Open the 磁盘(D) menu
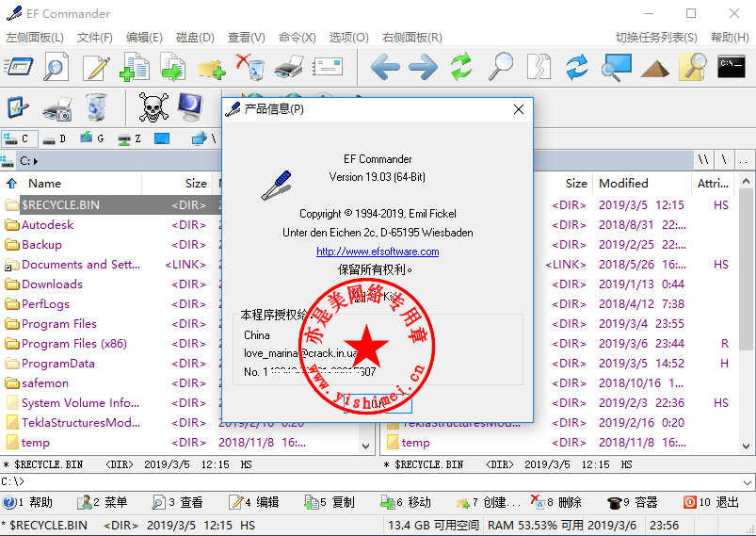 click(x=195, y=38)
